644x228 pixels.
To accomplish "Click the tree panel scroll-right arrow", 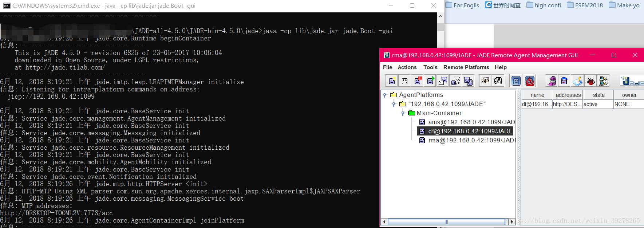I will click(x=512, y=221).
